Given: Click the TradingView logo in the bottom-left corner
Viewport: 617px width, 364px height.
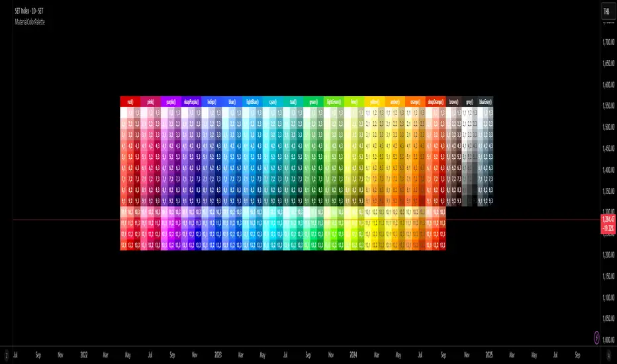Looking at the screenshot, I should 7,355.
